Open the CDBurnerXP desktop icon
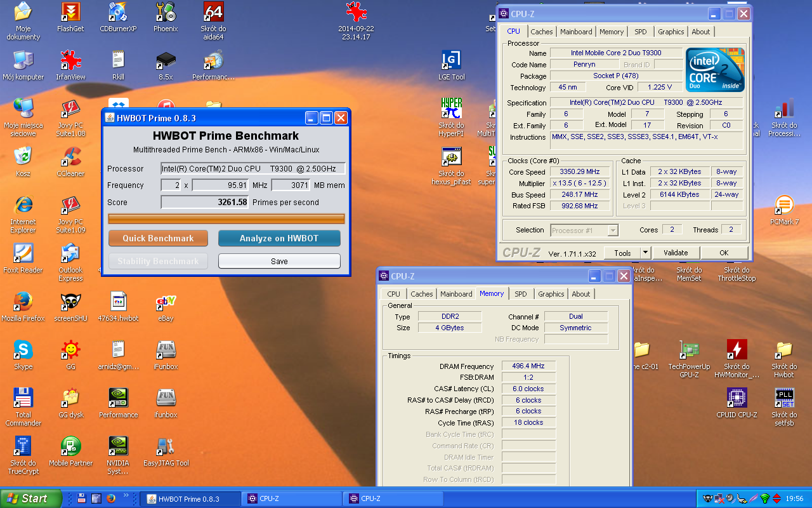Viewport: 812px width, 508px height. tap(118, 11)
